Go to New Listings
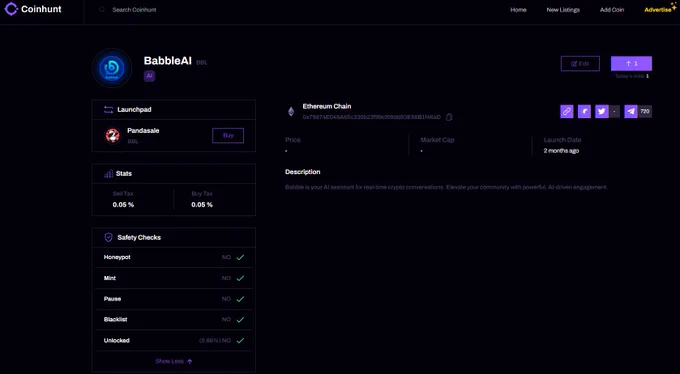The width and height of the screenshot is (680, 374). [x=563, y=10]
